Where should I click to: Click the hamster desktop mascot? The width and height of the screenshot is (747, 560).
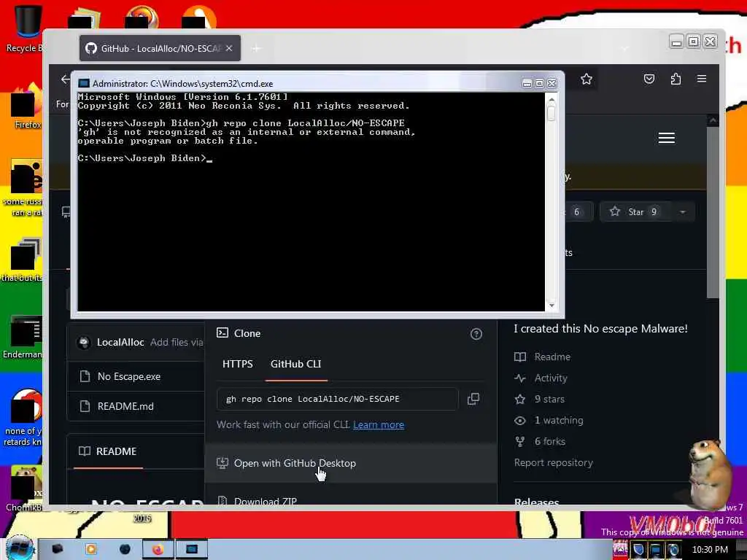pyautogui.click(x=709, y=474)
